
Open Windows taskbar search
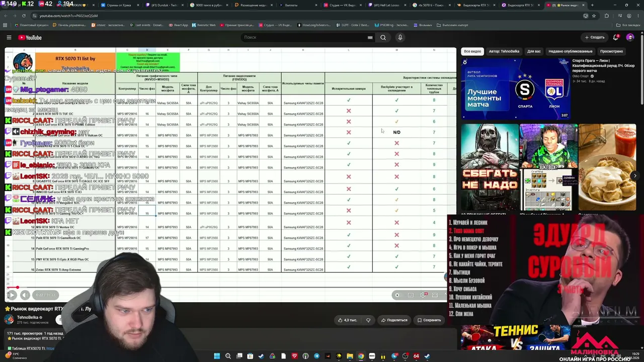(x=228, y=356)
